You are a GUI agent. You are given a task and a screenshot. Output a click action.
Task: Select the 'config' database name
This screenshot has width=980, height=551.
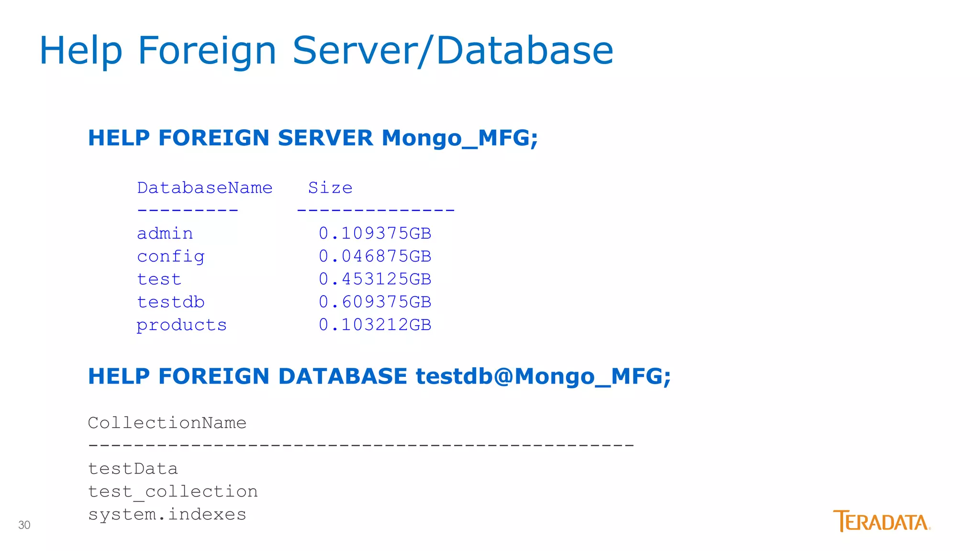tap(171, 257)
